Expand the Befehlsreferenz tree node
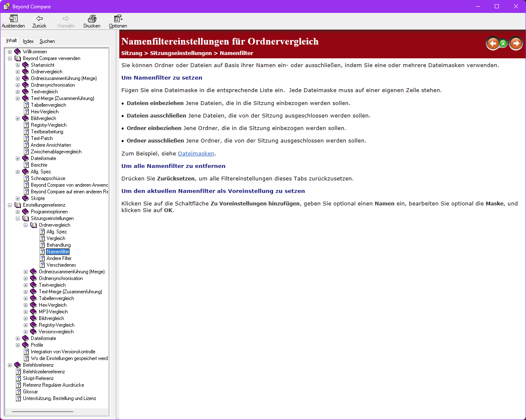The width and height of the screenshot is (526, 420). coord(10,365)
